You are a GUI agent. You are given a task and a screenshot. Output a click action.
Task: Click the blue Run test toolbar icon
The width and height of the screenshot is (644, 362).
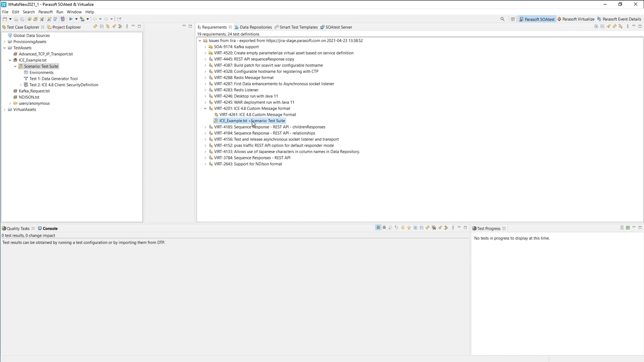pos(71,19)
